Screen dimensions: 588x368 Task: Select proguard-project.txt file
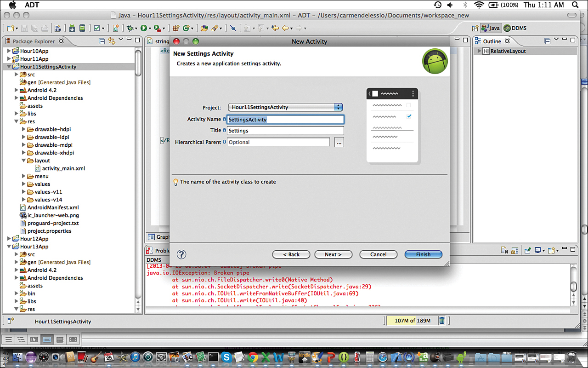[49, 223]
